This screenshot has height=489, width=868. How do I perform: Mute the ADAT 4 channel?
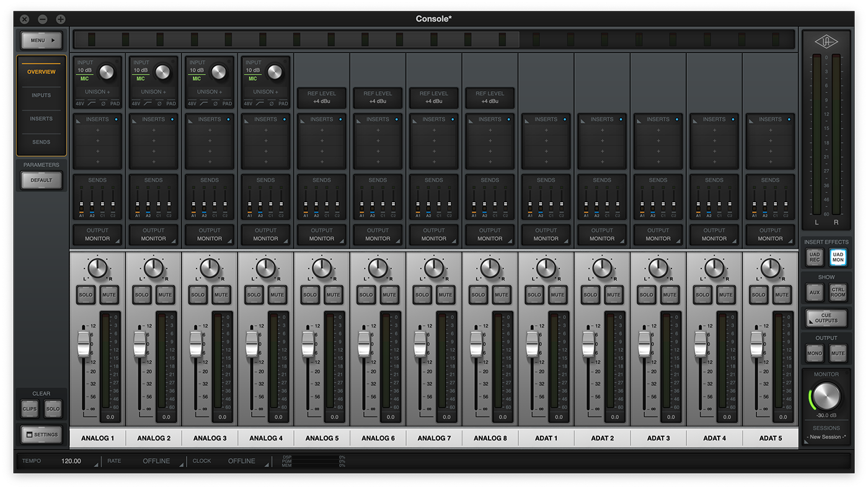(x=726, y=295)
